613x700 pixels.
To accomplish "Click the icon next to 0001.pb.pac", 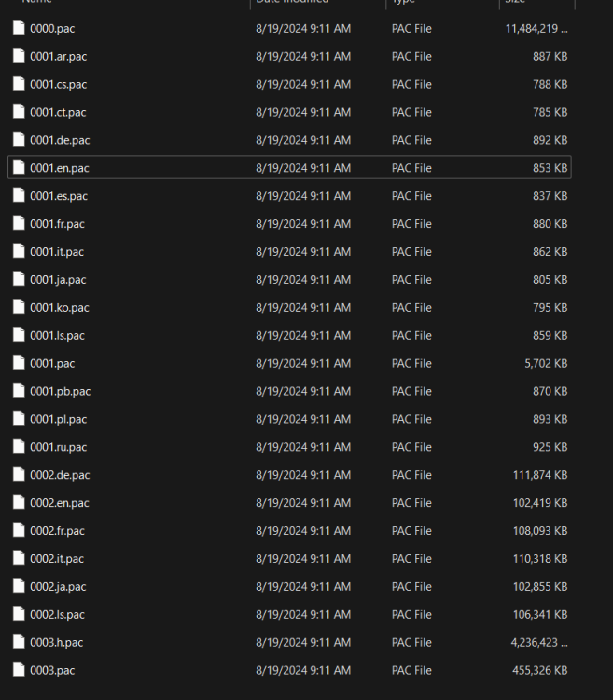I will [19, 391].
